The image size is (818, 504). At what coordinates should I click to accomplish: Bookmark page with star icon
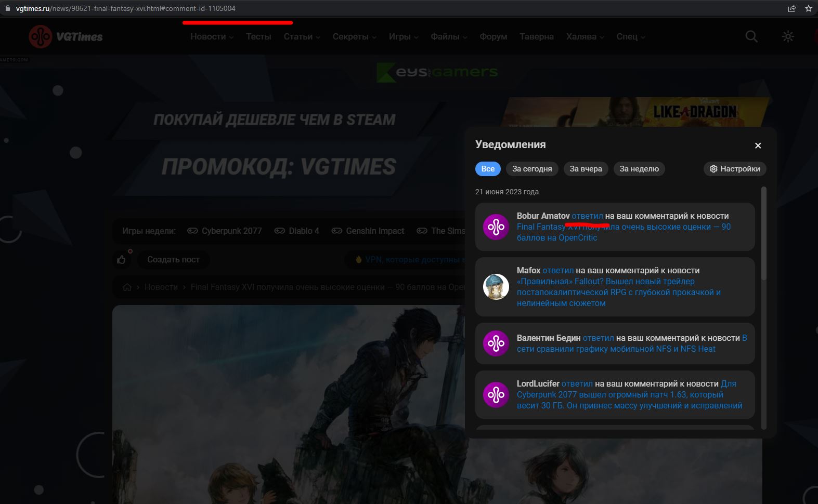809,8
